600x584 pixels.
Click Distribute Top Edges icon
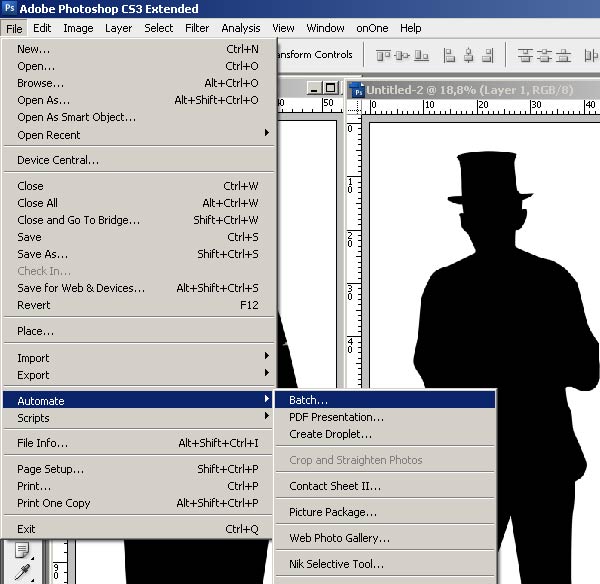coord(525,55)
